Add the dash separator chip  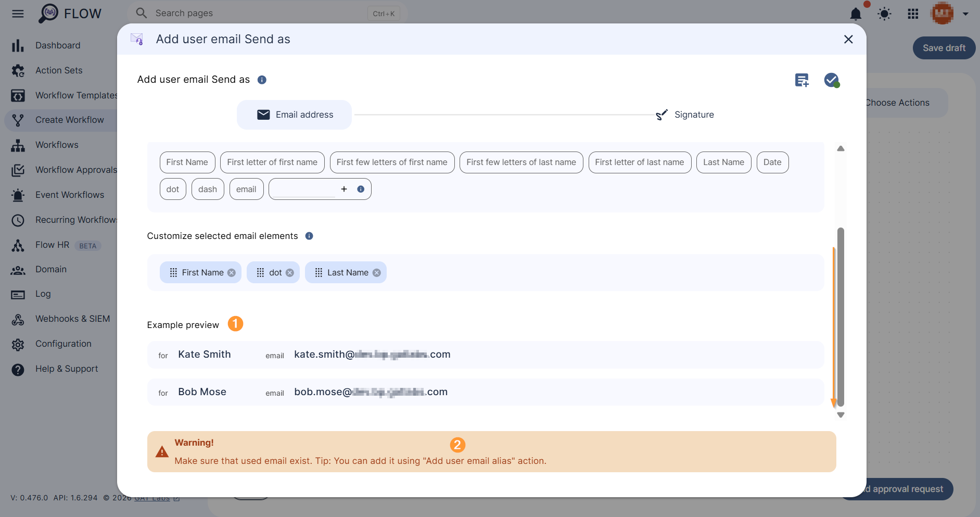pyautogui.click(x=208, y=190)
